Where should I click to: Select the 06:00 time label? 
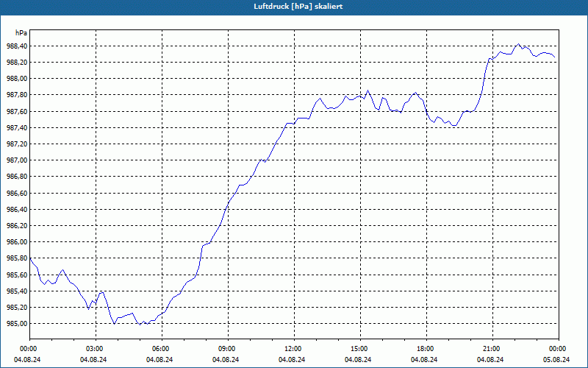click(159, 349)
